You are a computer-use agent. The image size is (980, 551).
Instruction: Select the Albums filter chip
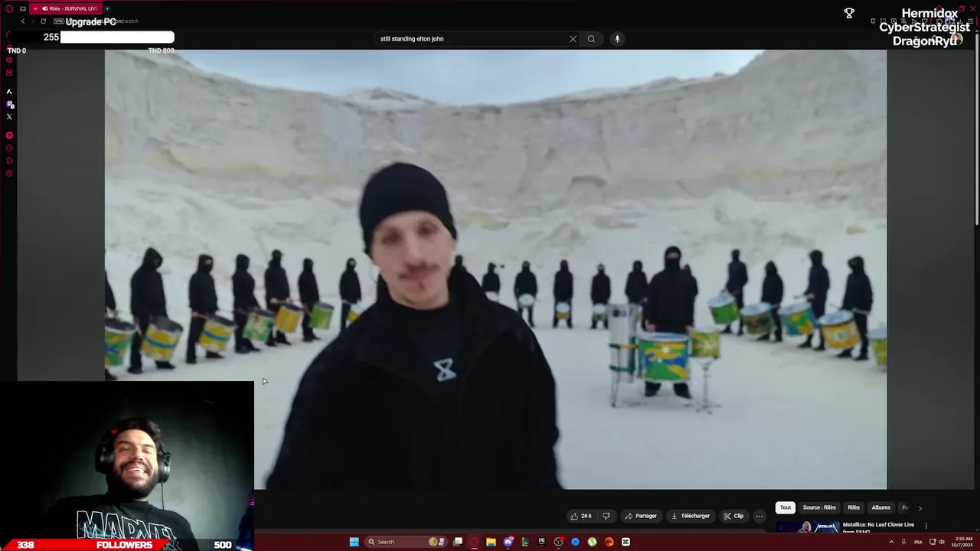click(x=881, y=507)
